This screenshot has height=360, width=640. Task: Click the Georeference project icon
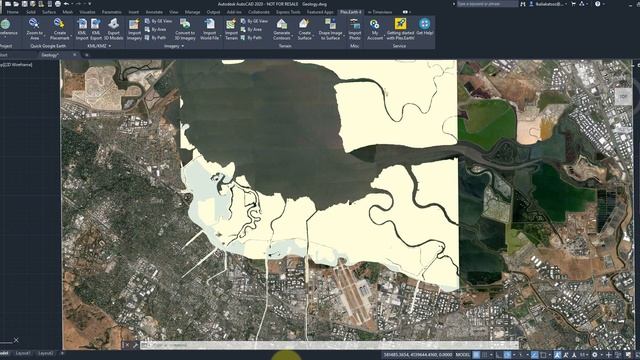[6, 24]
